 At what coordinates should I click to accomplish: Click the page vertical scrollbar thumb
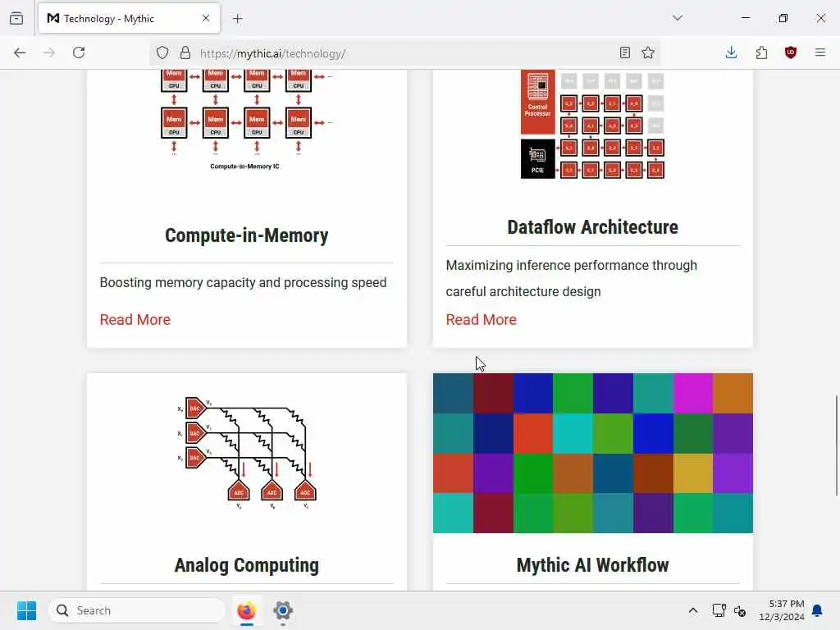tap(836, 445)
